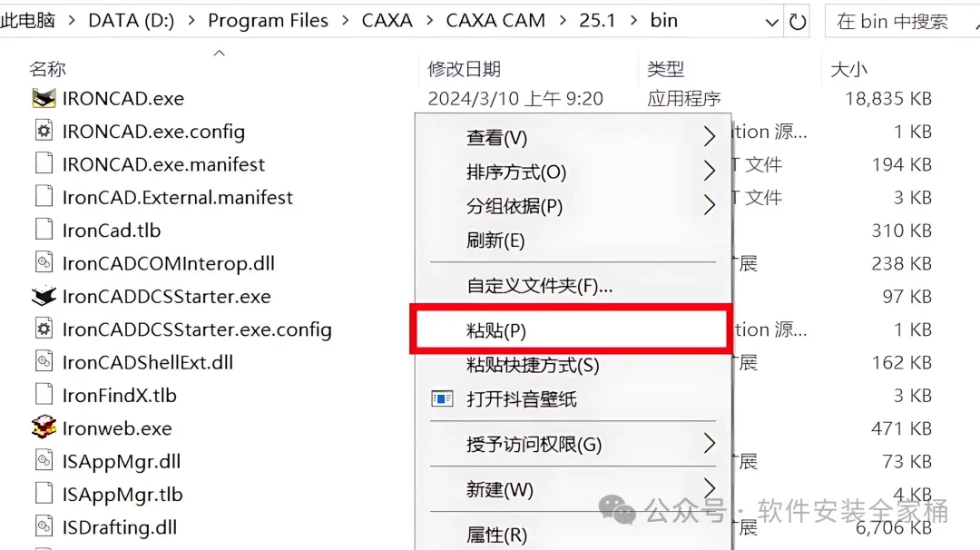This screenshot has height=550, width=980.
Task: Click the IRONCAD.exe.config gear file icon
Action: pyautogui.click(x=44, y=132)
